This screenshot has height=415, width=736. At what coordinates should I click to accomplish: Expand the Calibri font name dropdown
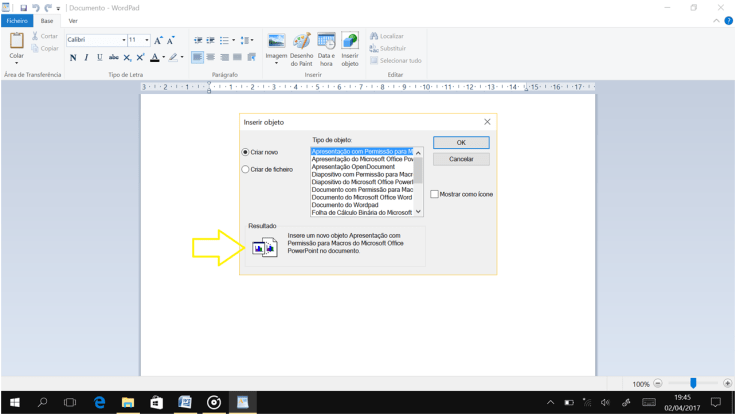click(123, 40)
